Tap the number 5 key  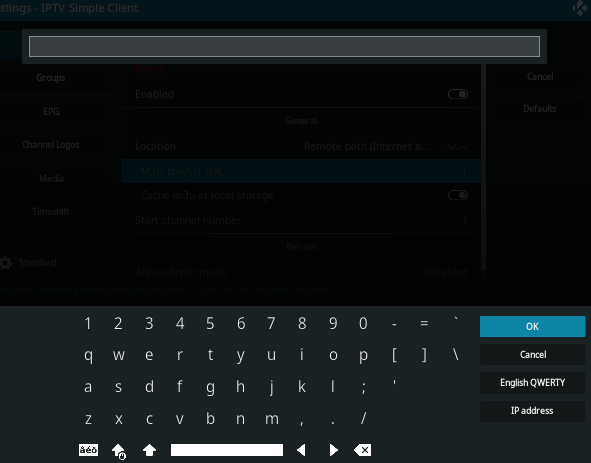click(x=210, y=323)
